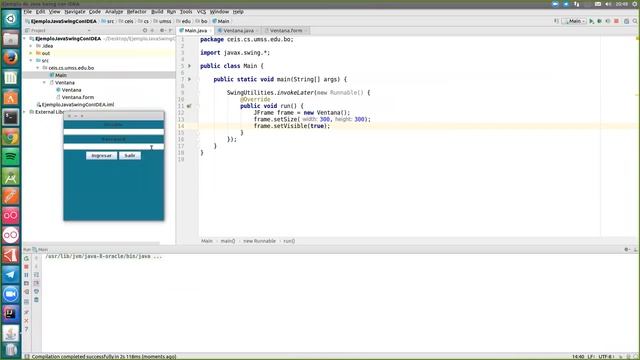Click the scroll-from-source target icon in the Project panel
The image size is (640, 360).
point(144,31)
